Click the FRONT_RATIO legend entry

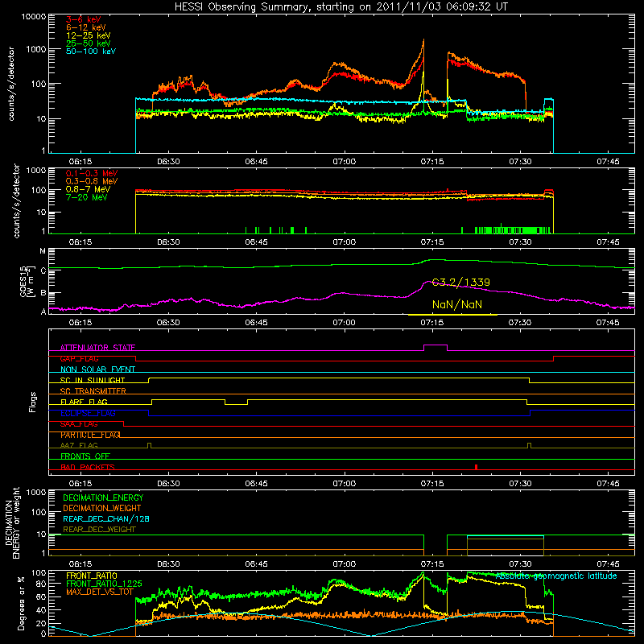click(92, 576)
